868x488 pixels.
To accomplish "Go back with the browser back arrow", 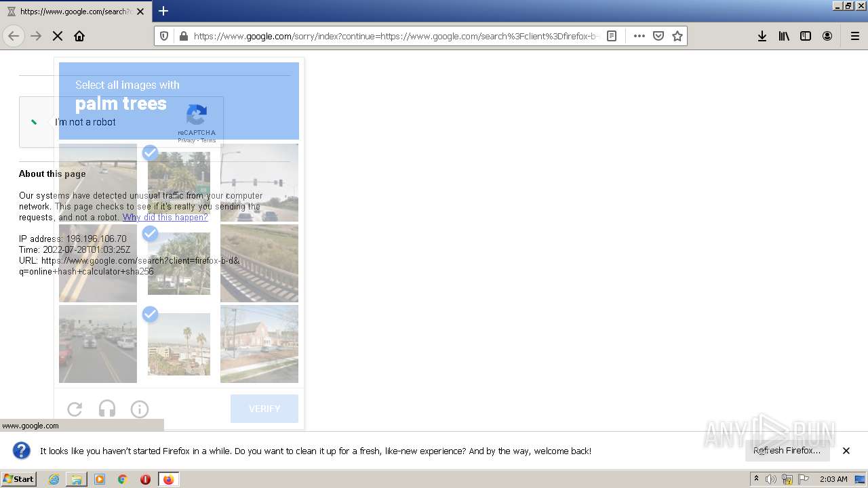I will pyautogui.click(x=14, y=36).
